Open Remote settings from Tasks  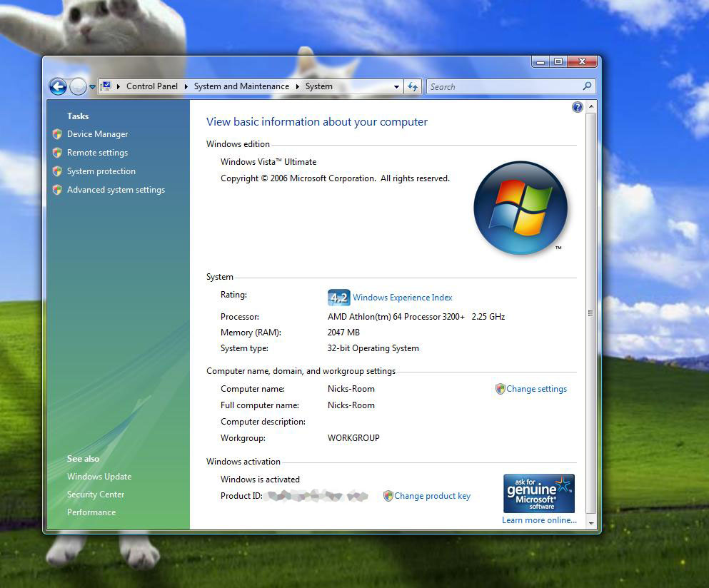click(97, 153)
